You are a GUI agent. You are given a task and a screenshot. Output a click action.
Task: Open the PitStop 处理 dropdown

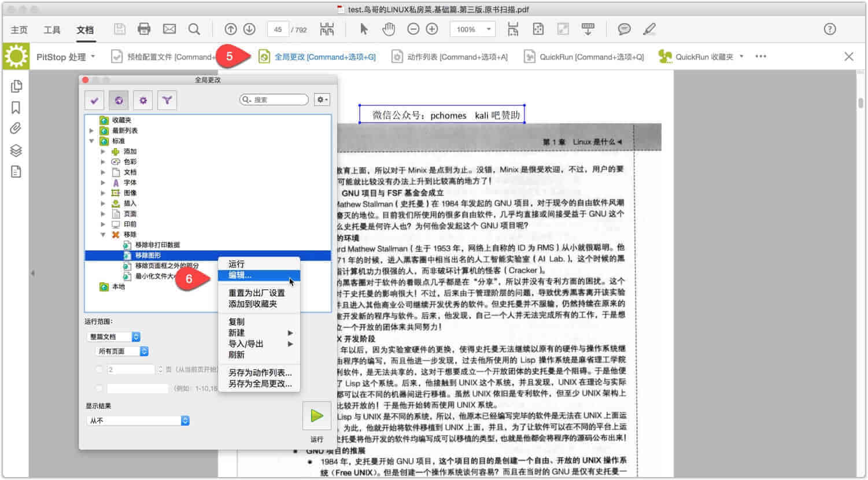click(65, 57)
